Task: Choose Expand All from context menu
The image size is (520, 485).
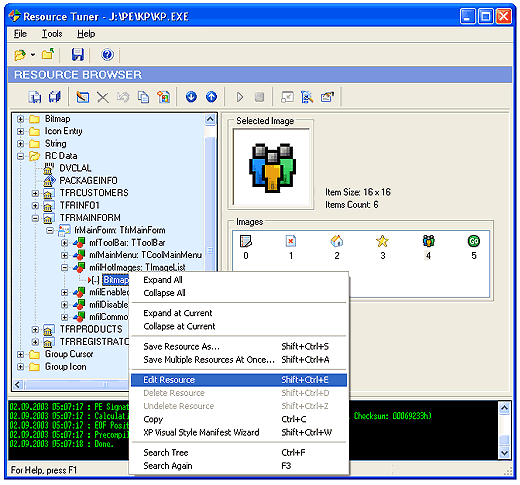Action: 239,280
